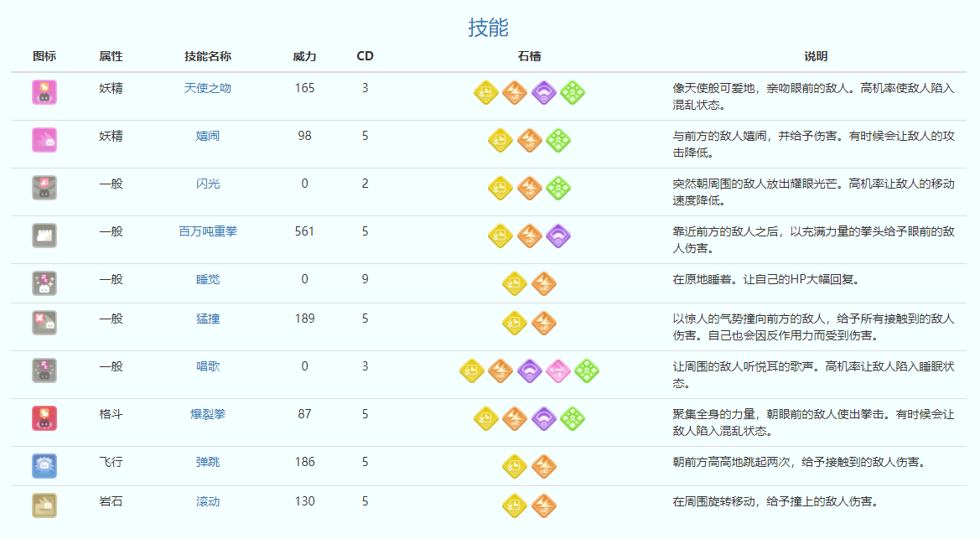Click the gray skill icon for 睡觉

(44, 283)
